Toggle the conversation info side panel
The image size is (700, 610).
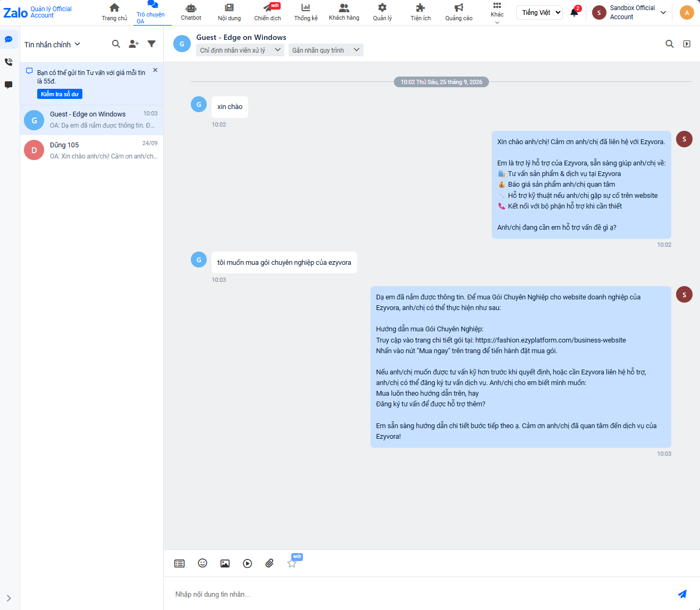coord(687,44)
